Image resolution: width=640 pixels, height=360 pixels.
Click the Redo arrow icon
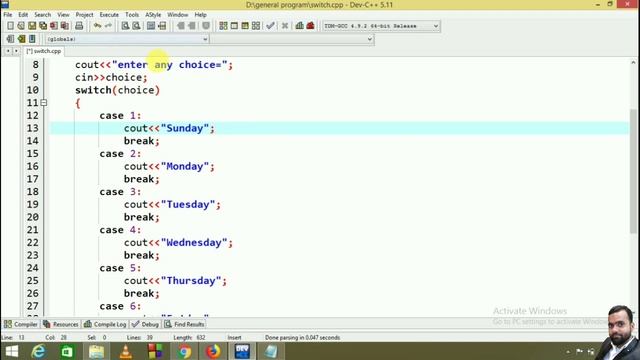tap(108, 26)
